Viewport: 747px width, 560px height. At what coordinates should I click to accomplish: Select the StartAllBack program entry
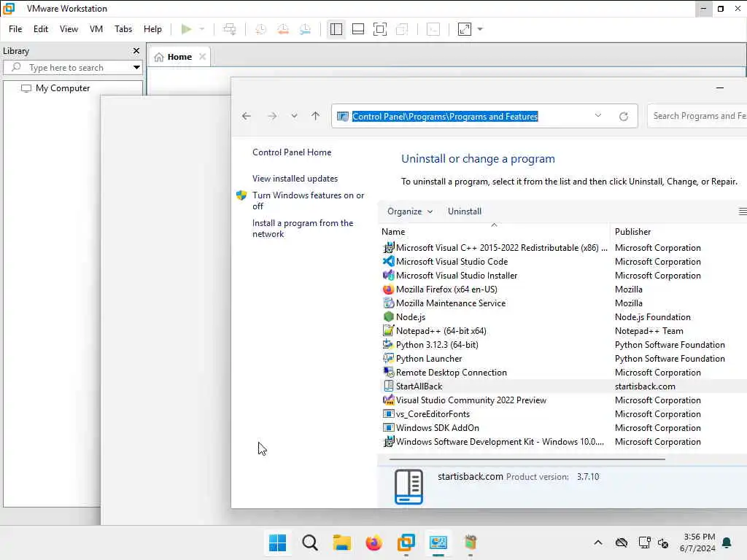(419, 386)
